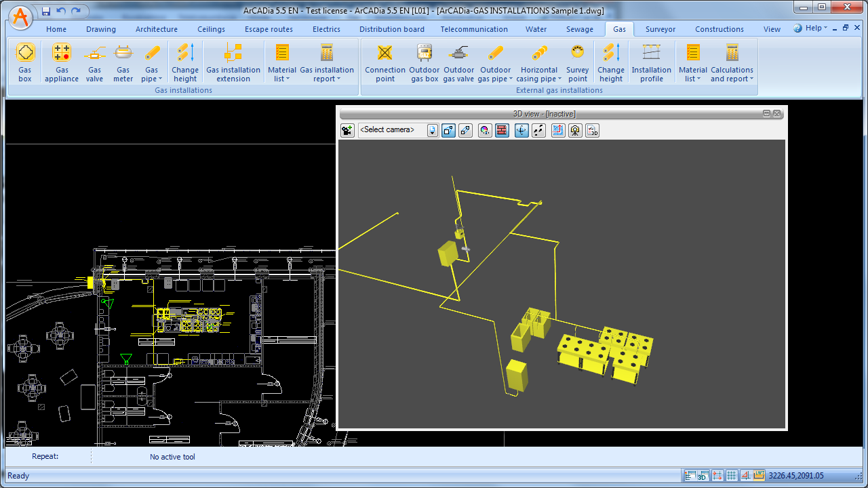Open the Water ribbon tab
Screen dimensions: 868x488
click(x=536, y=29)
